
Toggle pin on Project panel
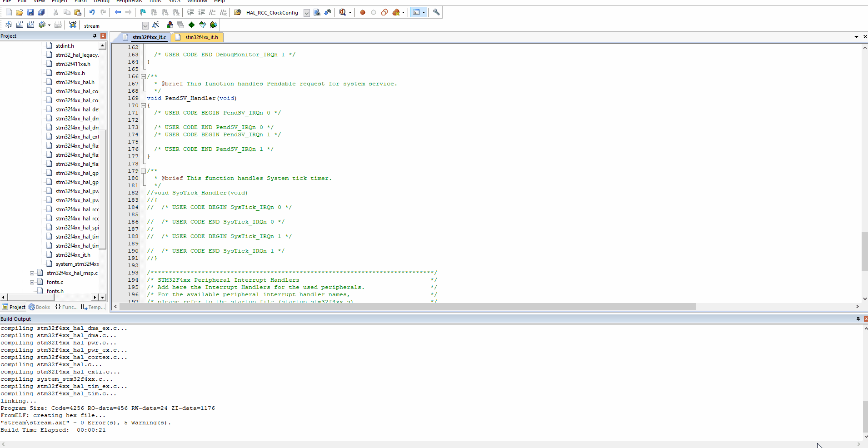pos(95,36)
